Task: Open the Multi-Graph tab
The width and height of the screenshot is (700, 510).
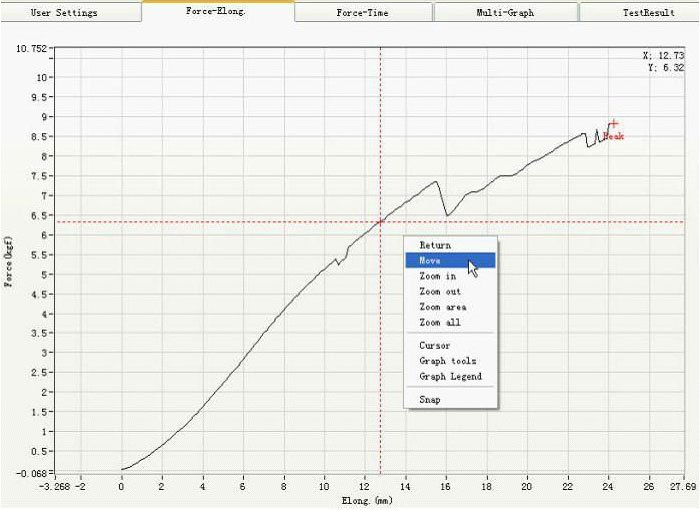Action: tap(505, 12)
